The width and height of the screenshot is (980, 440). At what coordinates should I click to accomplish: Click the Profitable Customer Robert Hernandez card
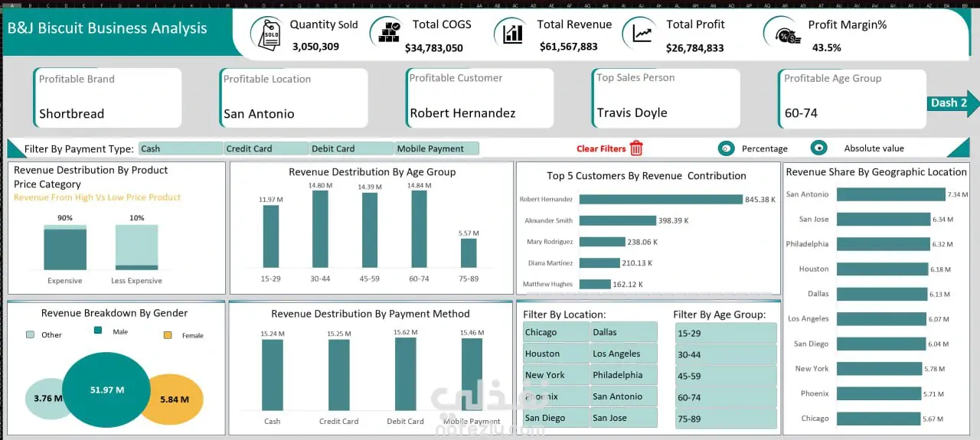click(479, 97)
